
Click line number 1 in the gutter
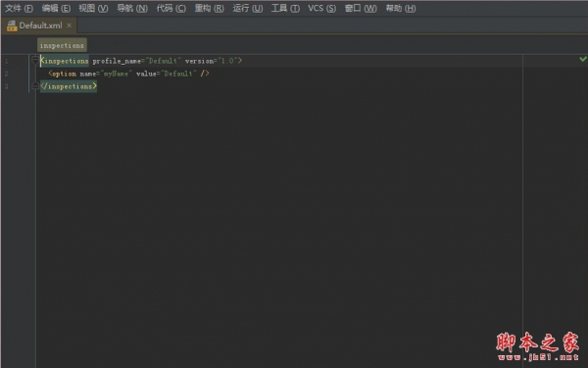(x=7, y=61)
